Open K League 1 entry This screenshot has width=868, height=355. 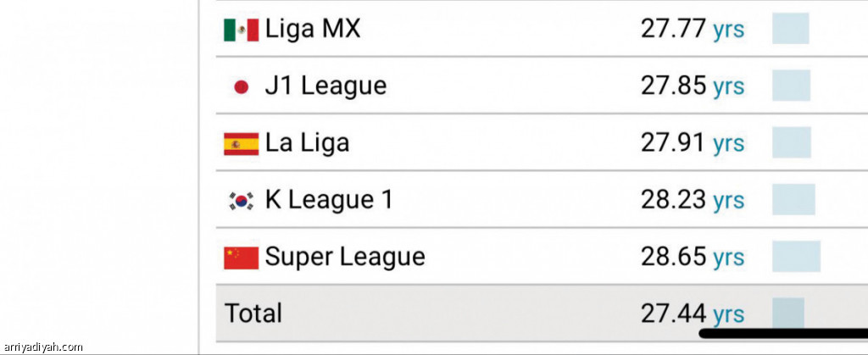pyautogui.click(x=329, y=200)
